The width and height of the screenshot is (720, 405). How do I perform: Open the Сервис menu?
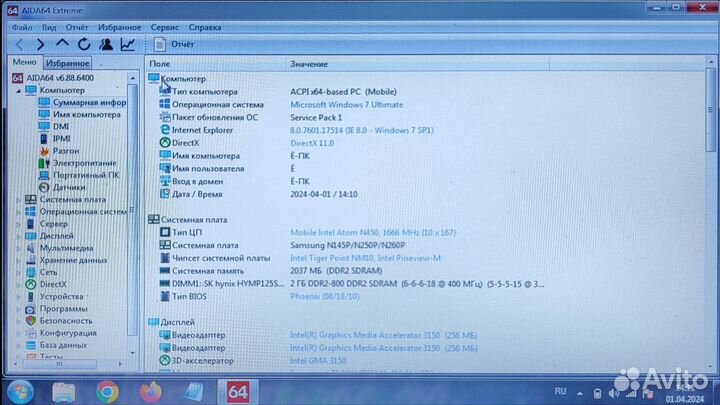click(x=164, y=27)
